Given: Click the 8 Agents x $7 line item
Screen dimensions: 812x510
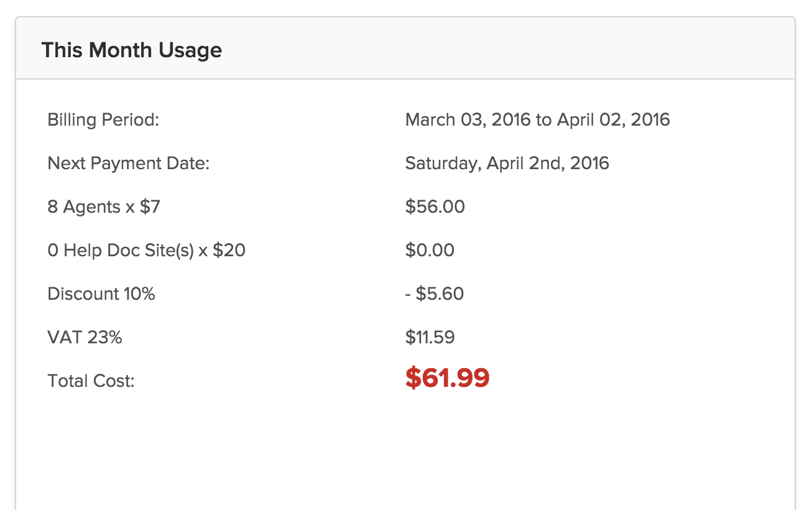Looking at the screenshot, I should coord(104,206).
